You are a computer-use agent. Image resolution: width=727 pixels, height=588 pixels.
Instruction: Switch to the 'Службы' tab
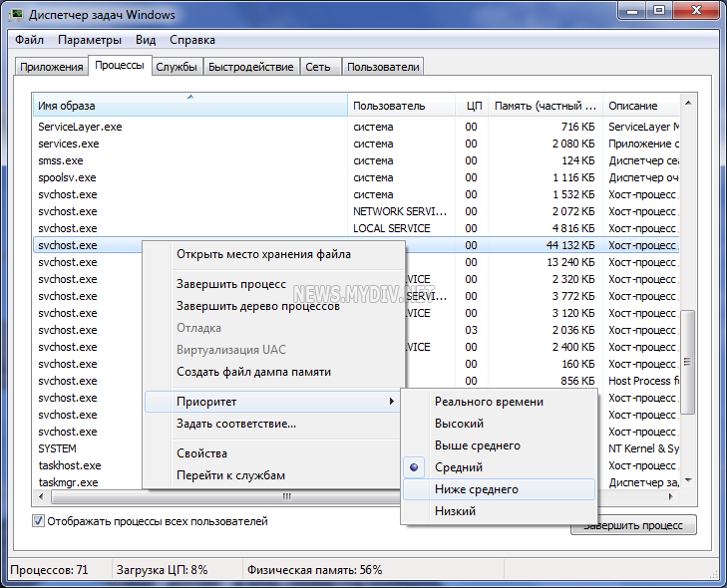[x=177, y=67]
